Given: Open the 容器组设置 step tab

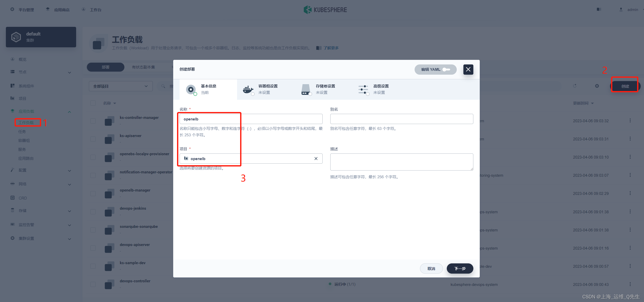Looking at the screenshot, I should [x=265, y=89].
